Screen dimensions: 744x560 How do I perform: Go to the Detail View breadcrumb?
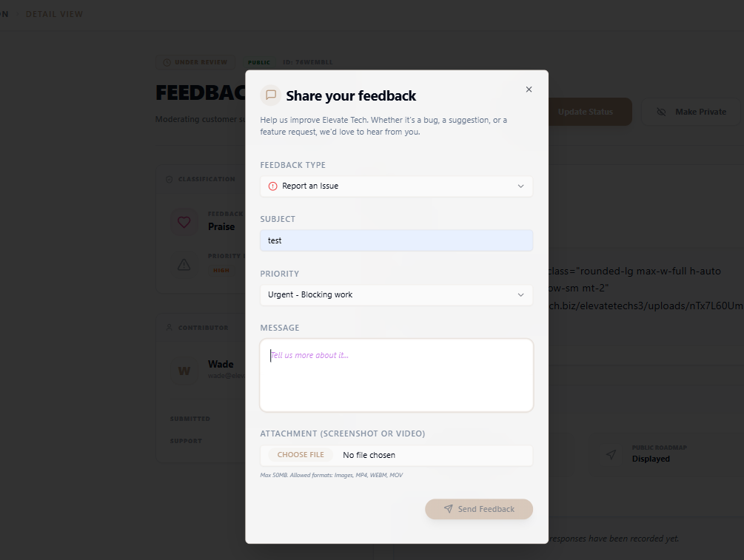(x=54, y=14)
